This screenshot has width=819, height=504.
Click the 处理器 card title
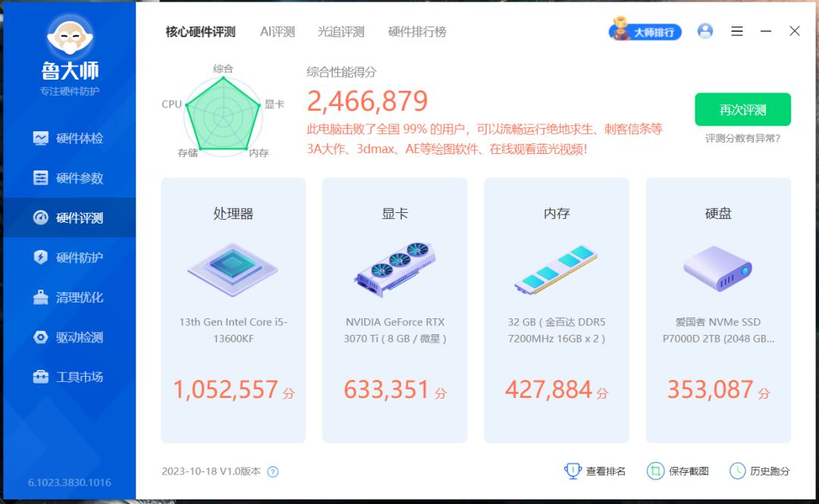(x=233, y=214)
